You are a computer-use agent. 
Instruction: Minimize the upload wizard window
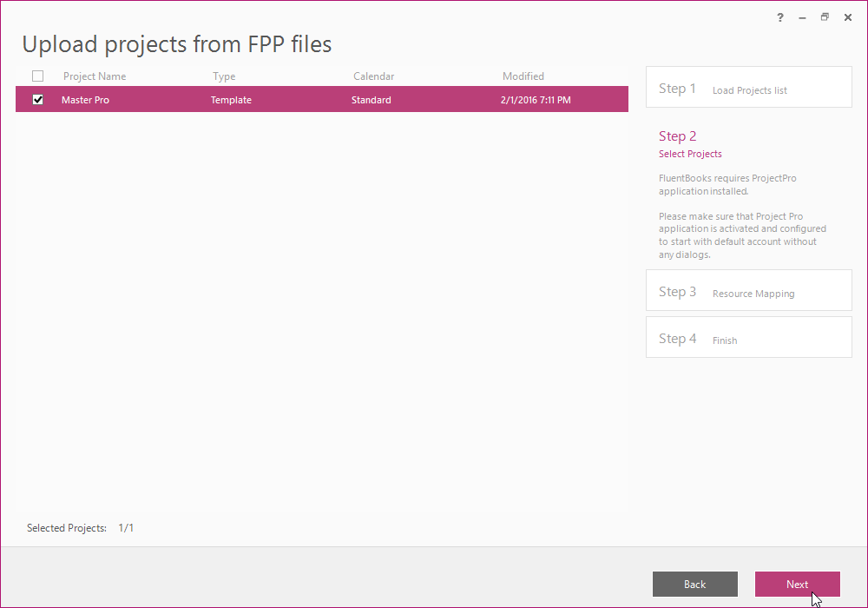(802, 17)
